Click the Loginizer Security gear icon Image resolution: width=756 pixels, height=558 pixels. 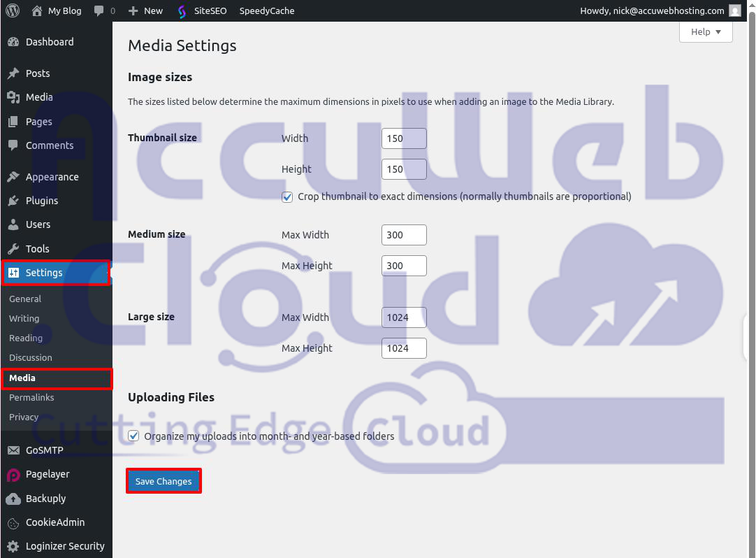(13, 546)
